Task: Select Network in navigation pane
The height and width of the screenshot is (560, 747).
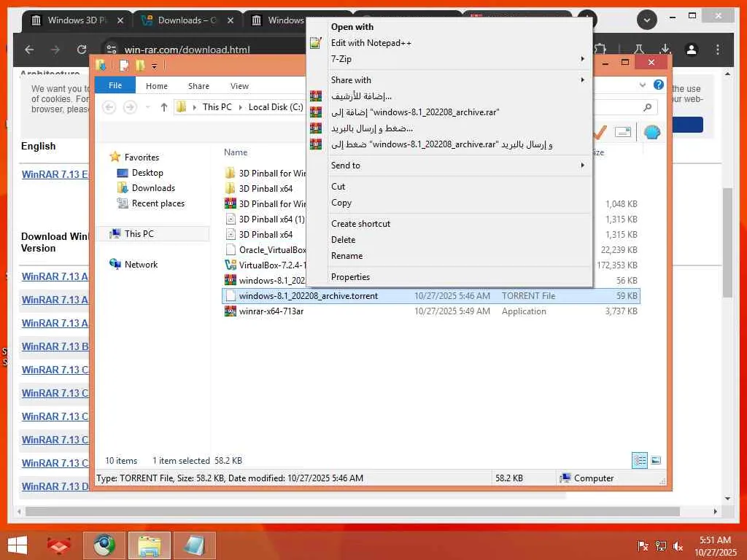Action: pos(141,264)
